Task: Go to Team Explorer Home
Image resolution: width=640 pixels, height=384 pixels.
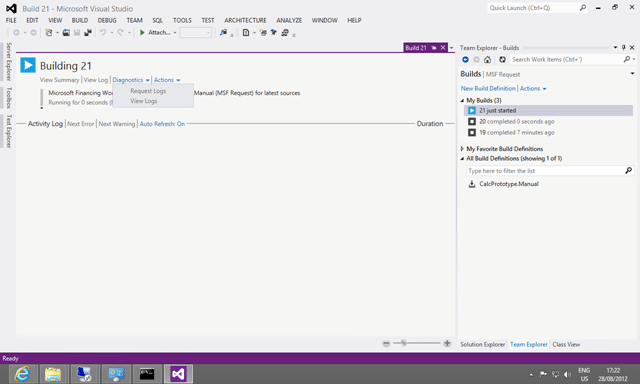Action: pyautogui.click(x=487, y=60)
